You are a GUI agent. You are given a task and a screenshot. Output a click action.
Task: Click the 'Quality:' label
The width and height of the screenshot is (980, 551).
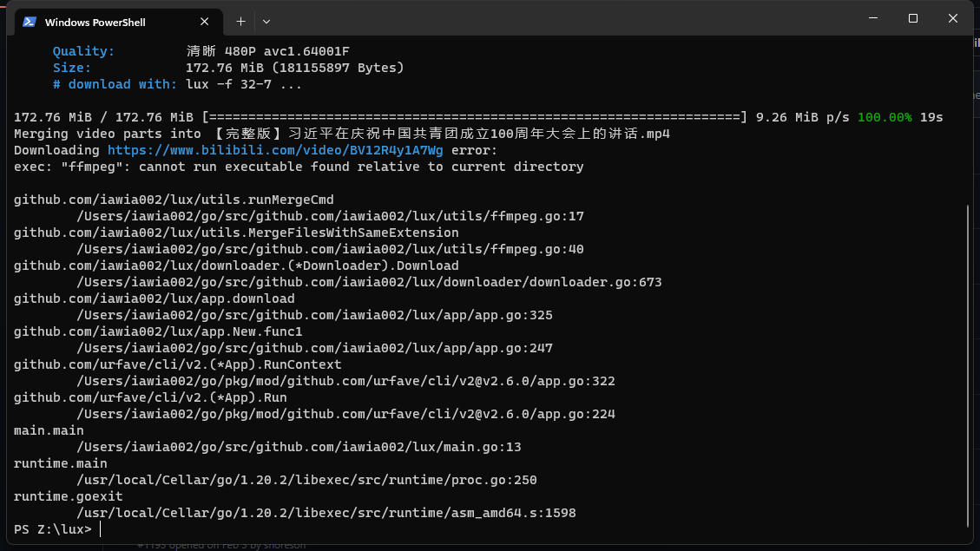(x=83, y=51)
